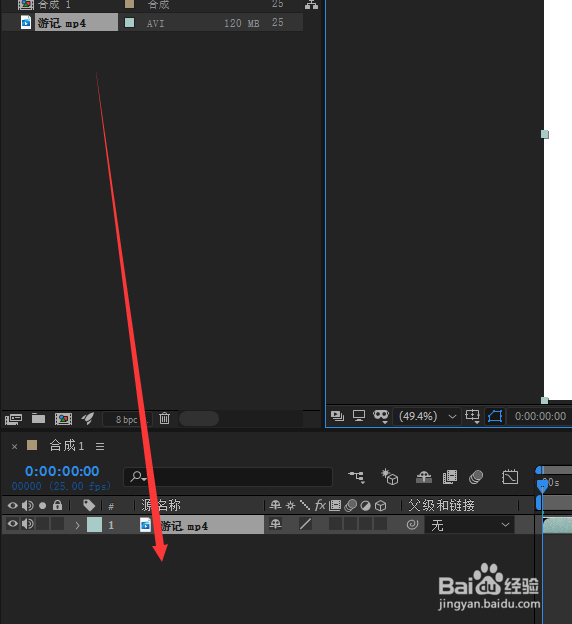Expand the 游记.mp4 layer properties

point(78,525)
